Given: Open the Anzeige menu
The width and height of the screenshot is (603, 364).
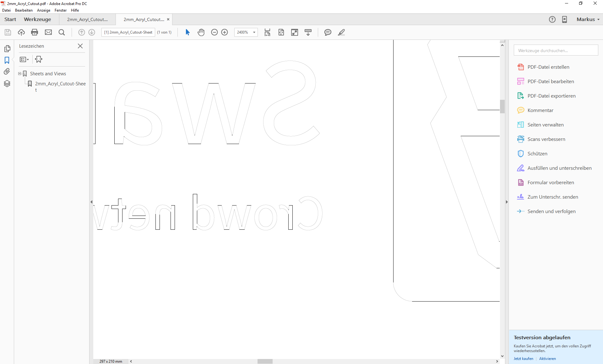Looking at the screenshot, I should tap(43, 10).
